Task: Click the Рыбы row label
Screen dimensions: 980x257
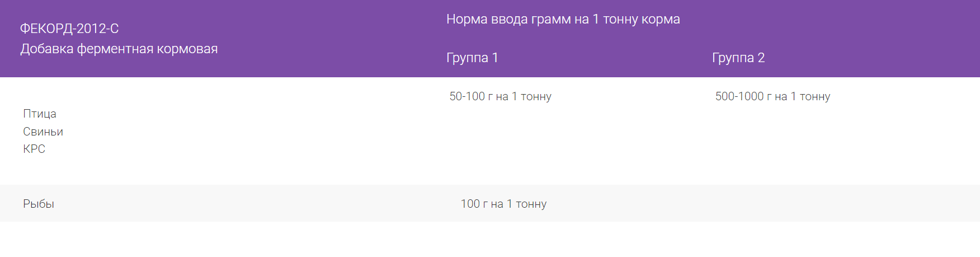Action: pos(39,204)
